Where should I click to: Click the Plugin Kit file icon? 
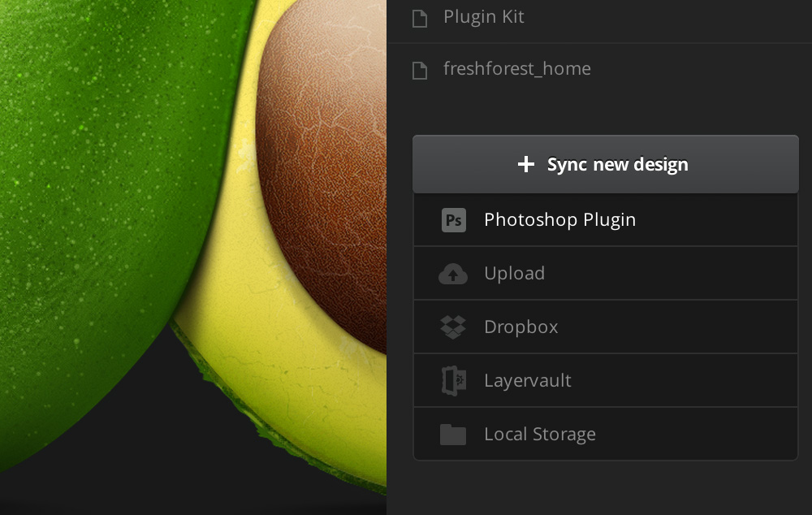point(420,19)
